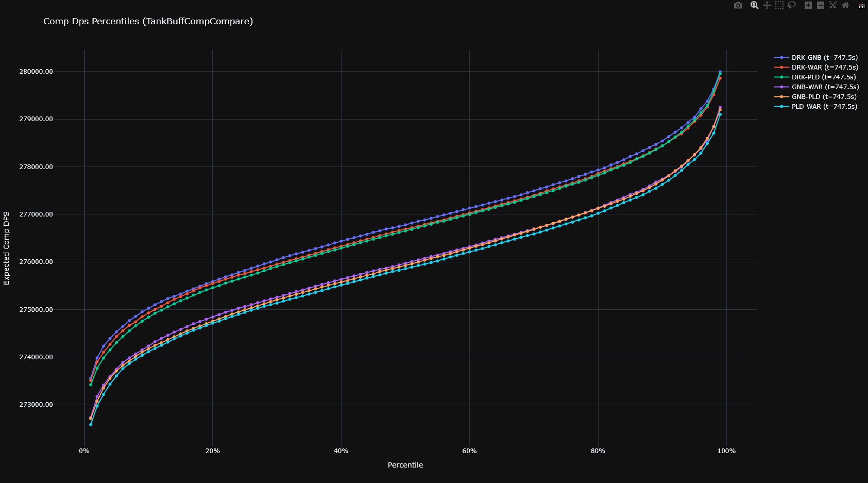Image resolution: width=868 pixels, height=483 pixels.
Task: Click the 278000.00 y-axis tick label
Action: [36, 167]
